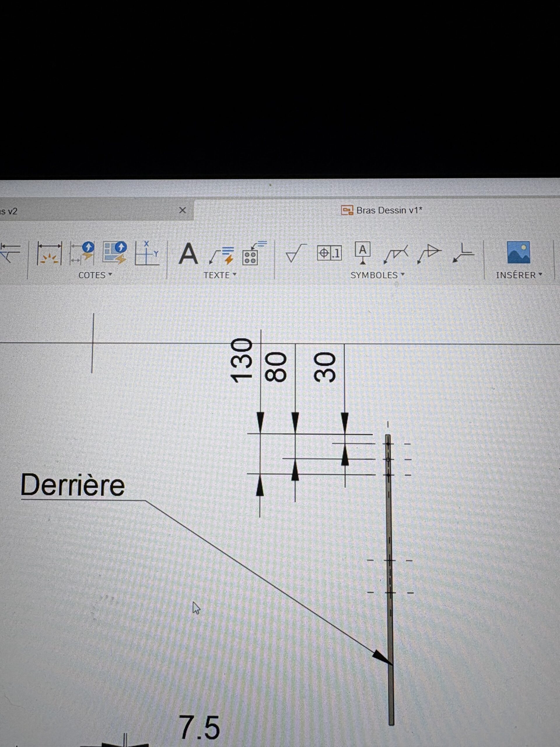
Task: Expand the SYMBOLES dropdown
Action: tap(377, 275)
